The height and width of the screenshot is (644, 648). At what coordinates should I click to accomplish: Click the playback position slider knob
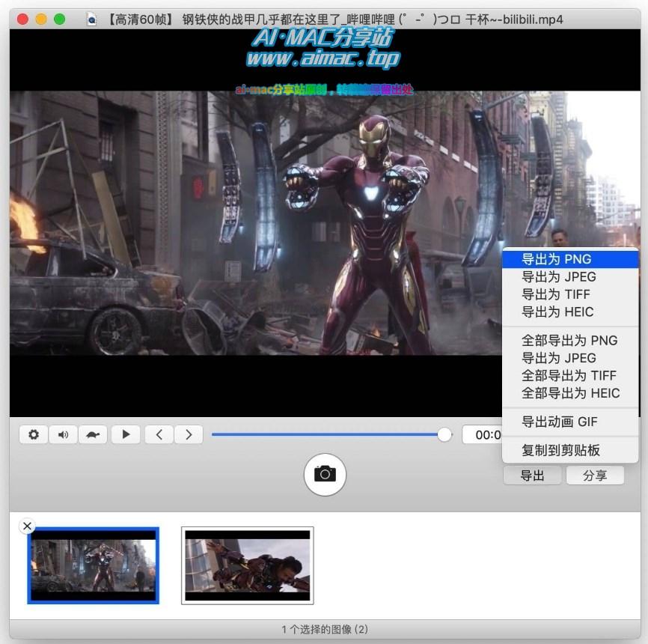point(444,434)
